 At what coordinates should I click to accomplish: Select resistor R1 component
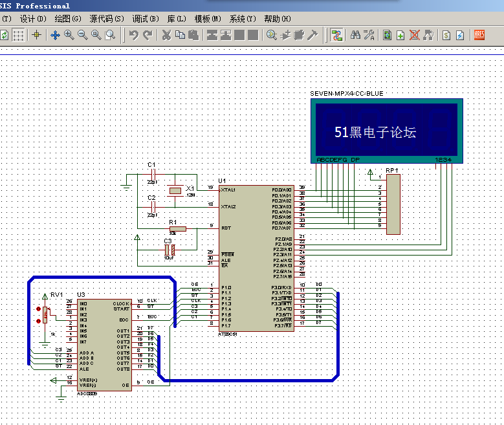(x=178, y=229)
